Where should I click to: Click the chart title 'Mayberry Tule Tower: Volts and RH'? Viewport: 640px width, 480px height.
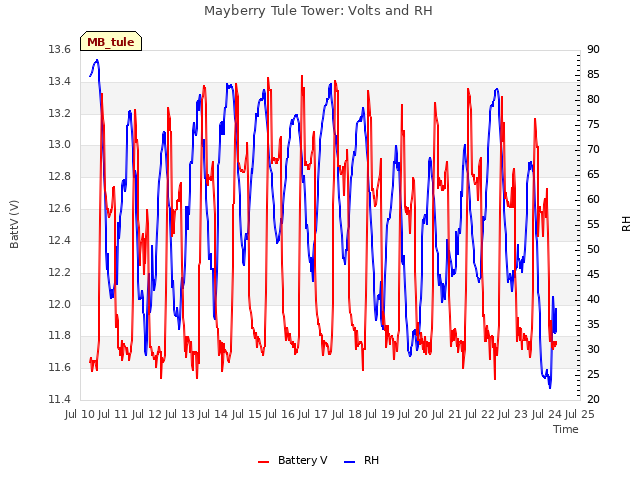tap(318, 11)
